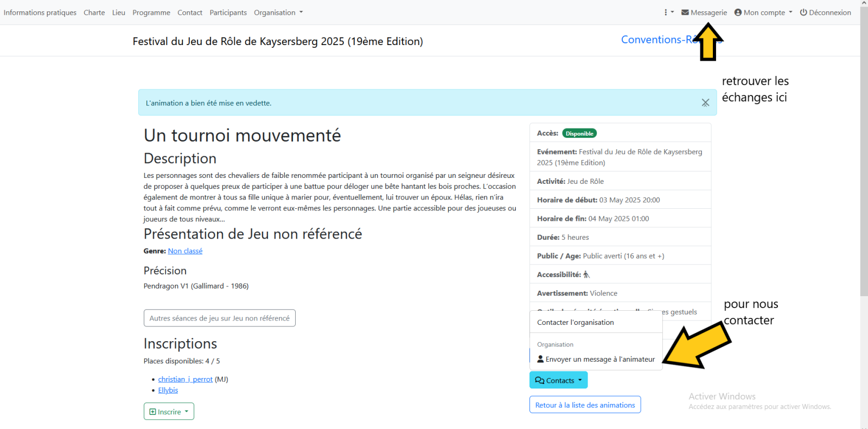Click the Mon compte user icon
Viewport: 868px width, 429px height.
point(738,12)
